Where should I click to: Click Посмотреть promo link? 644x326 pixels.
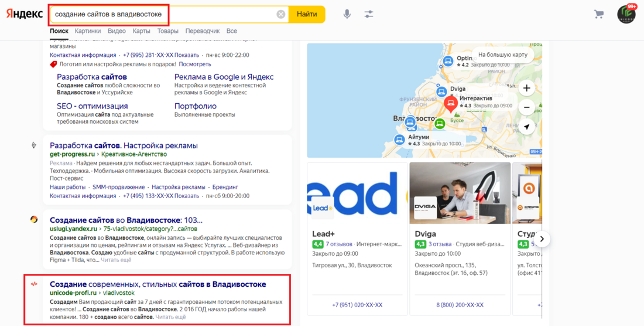[195, 64]
